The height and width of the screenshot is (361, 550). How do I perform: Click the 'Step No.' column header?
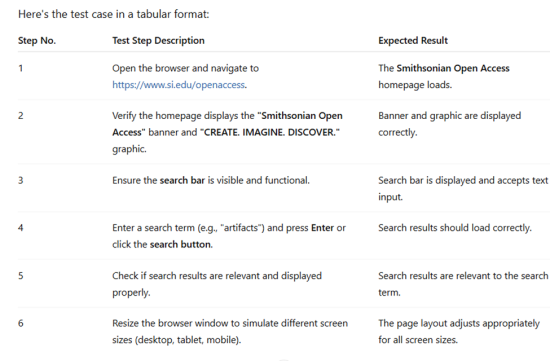(37, 41)
